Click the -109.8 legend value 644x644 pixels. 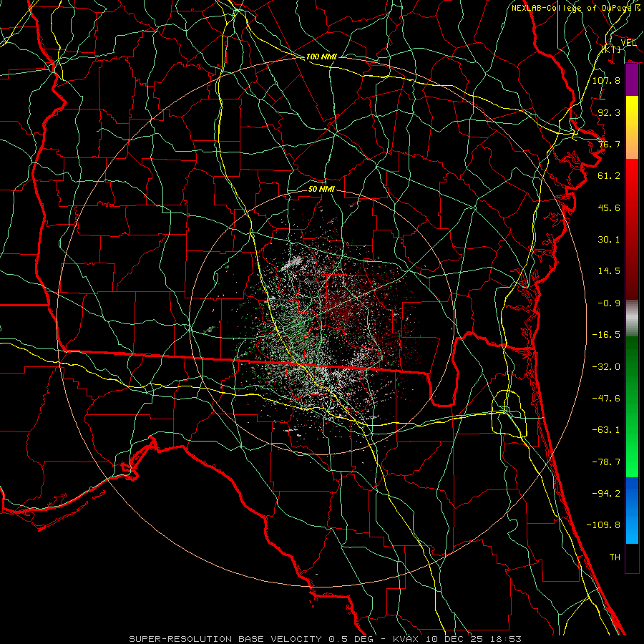click(x=603, y=525)
